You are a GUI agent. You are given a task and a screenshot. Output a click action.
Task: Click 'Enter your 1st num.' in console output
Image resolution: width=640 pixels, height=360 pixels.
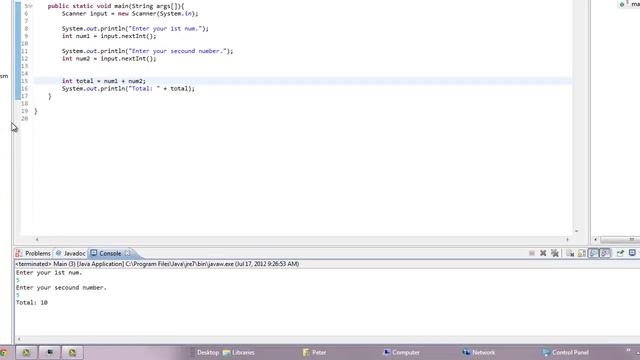(49, 273)
